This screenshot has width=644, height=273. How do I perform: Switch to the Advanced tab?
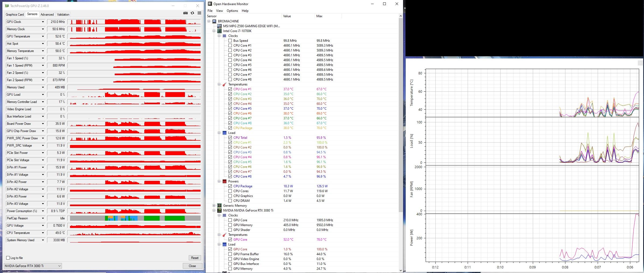tap(47, 15)
